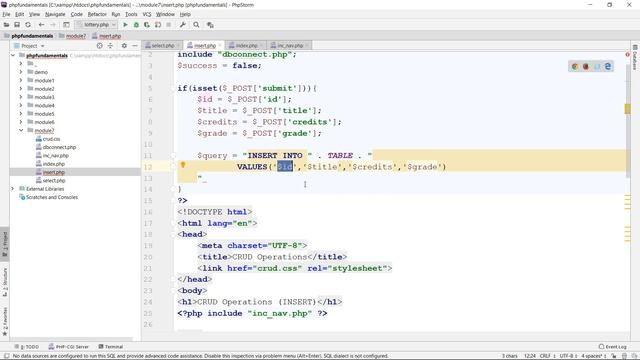The image size is (640, 360).
Task: Open the Event Log
Action: click(x=612, y=347)
